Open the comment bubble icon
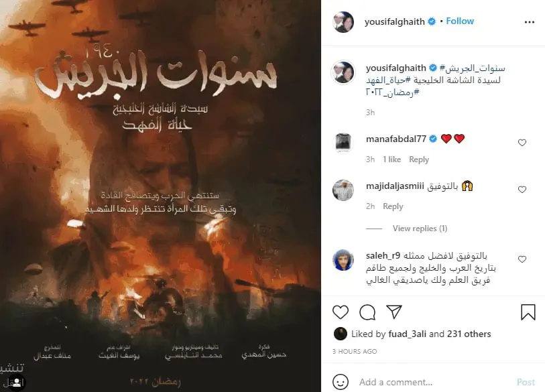This screenshot has height=392, width=545. click(x=367, y=312)
